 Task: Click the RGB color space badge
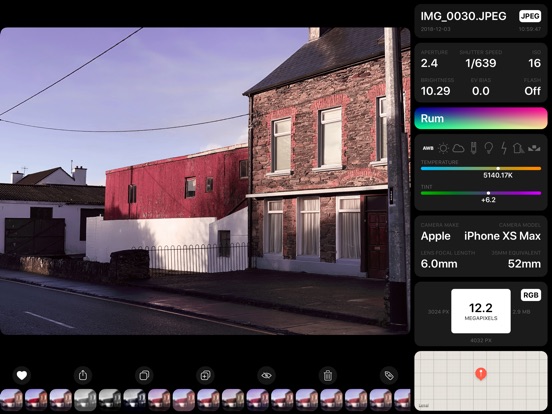(531, 295)
